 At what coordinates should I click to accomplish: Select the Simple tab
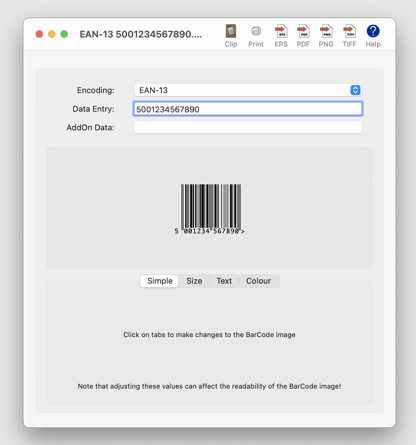coord(160,281)
